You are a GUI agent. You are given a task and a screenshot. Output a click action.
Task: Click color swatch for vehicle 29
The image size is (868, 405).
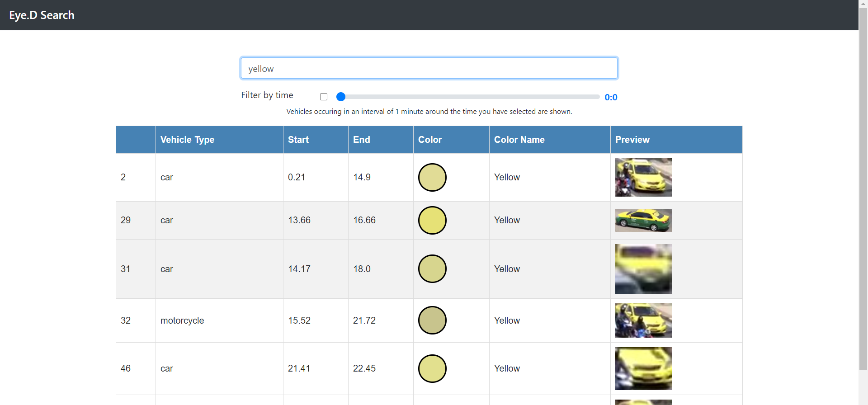tap(432, 220)
